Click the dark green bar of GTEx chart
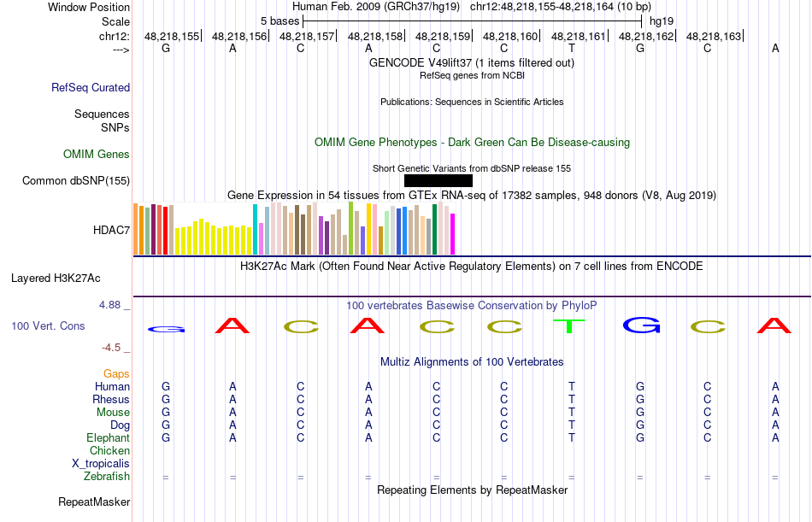812x522 pixels. (435, 230)
